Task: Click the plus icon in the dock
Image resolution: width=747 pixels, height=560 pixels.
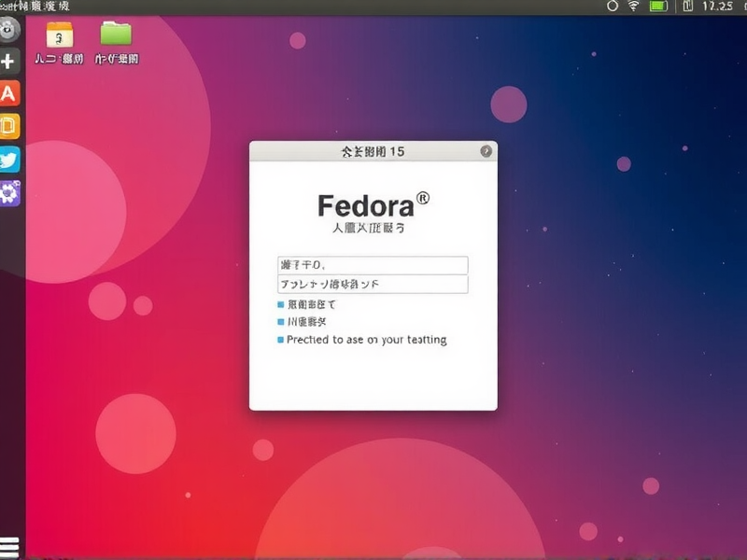Action: 9,62
